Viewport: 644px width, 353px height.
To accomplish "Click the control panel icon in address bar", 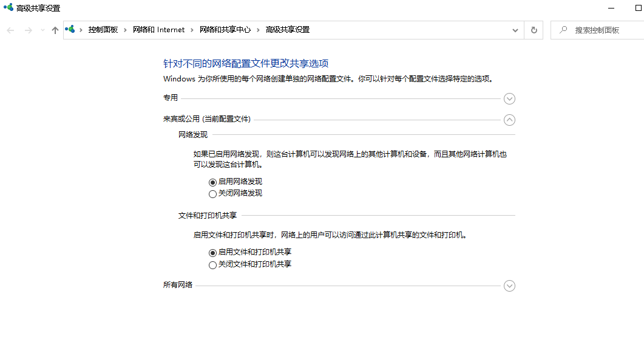I will (70, 29).
